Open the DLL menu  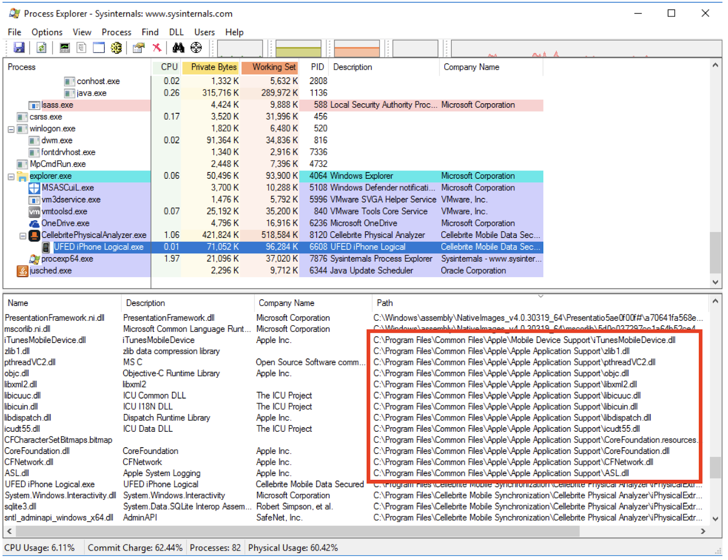(x=176, y=32)
